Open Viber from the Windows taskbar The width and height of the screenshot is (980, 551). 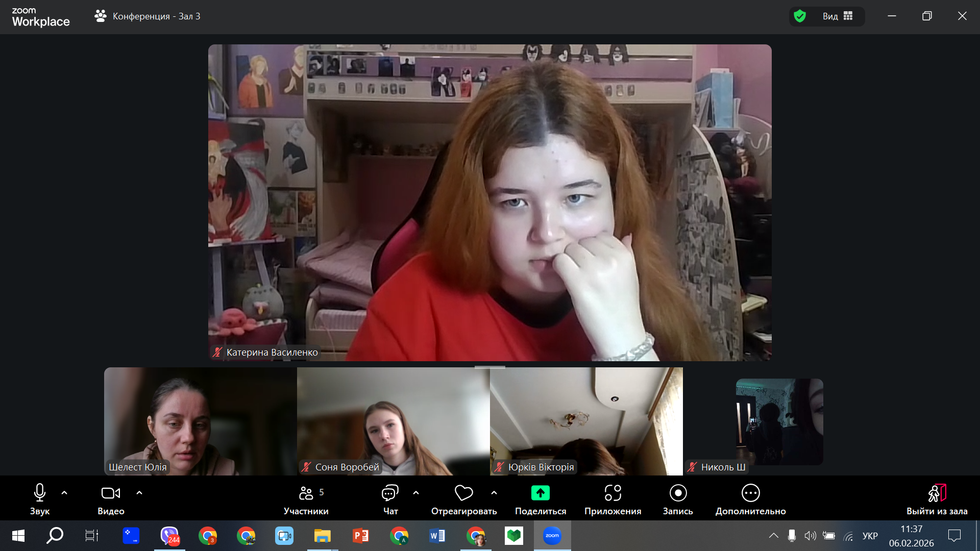[169, 536]
